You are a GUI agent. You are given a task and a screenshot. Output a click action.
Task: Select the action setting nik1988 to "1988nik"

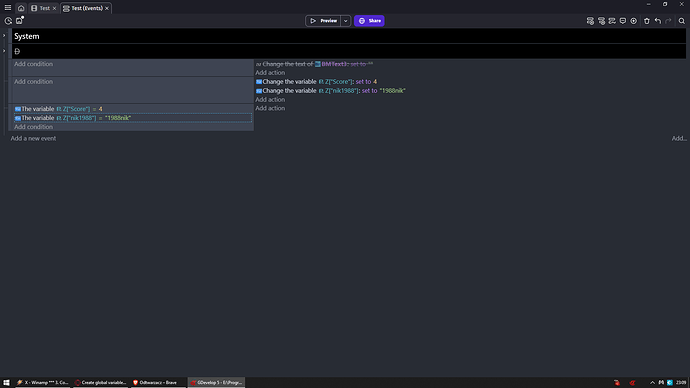[330, 91]
